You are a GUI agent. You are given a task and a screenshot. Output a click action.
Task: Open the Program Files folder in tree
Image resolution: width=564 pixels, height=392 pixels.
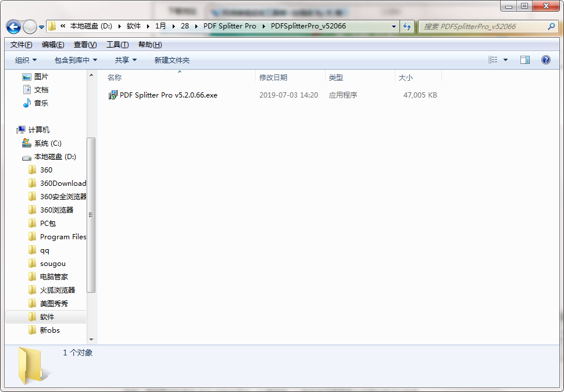(x=57, y=237)
